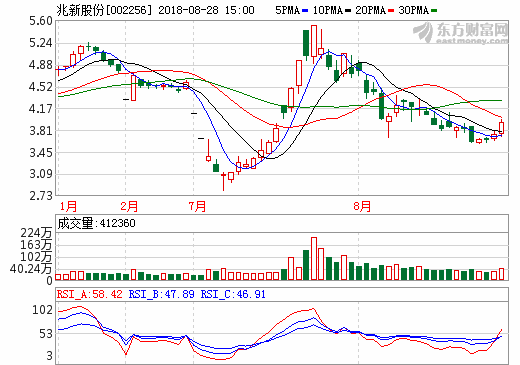Click the red 20PMA legend marker

pos(391,11)
